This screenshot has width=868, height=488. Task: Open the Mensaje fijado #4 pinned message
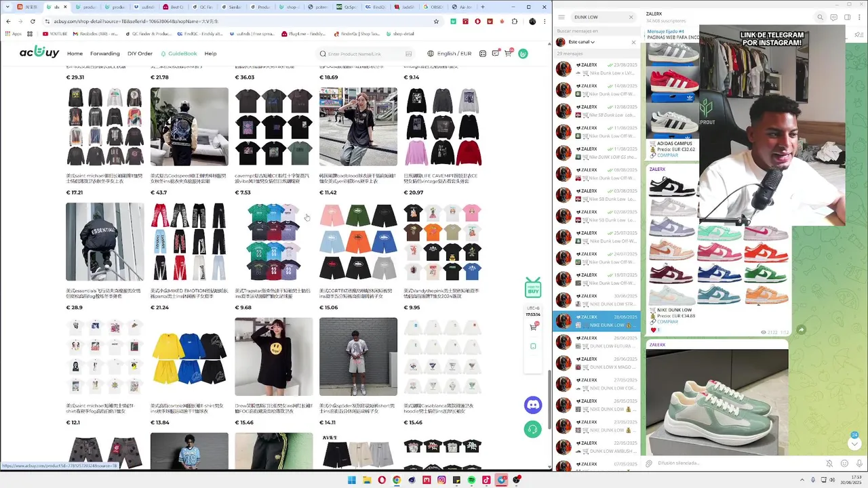click(x=671, y=34)
